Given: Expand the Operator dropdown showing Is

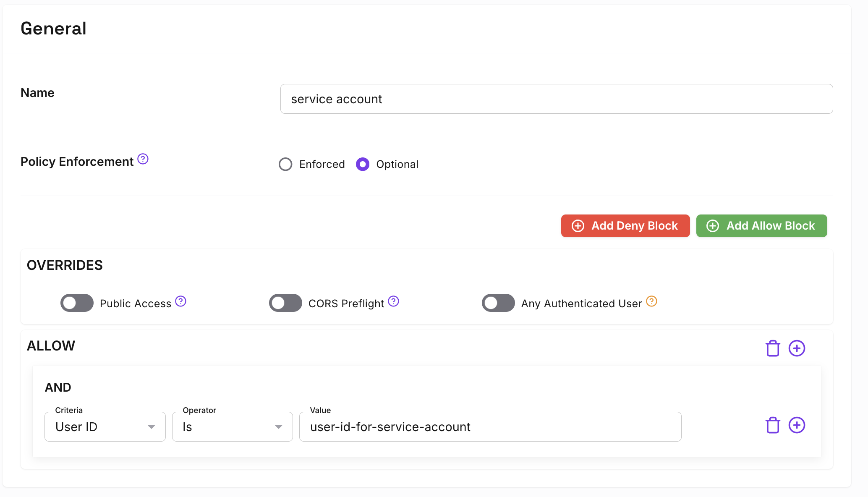Looking at the screenshot, I should coord(232,426).
